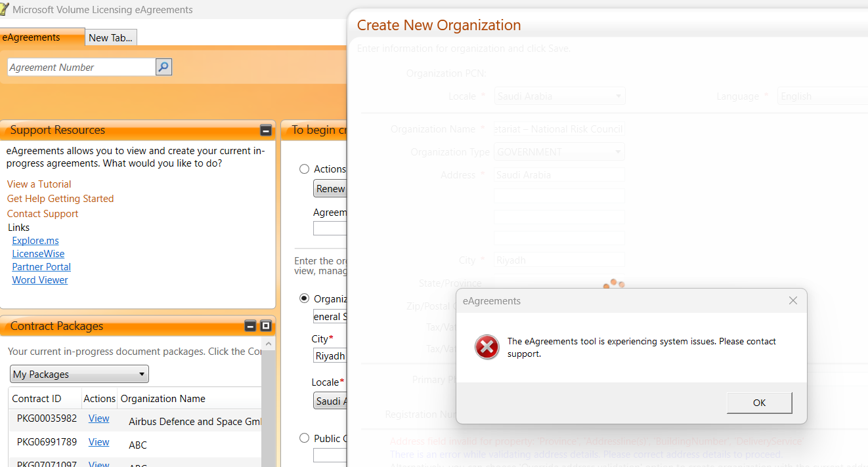This screenshot has width=868, height=467.
Task: Click OK in the eAgreements dialog
Action: tap(759, 403)
